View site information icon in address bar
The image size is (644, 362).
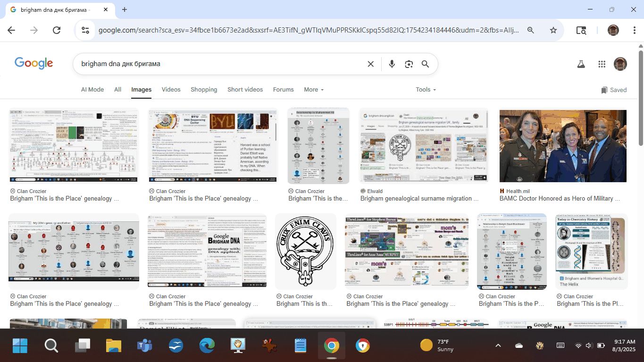click(x=85, y=30)
